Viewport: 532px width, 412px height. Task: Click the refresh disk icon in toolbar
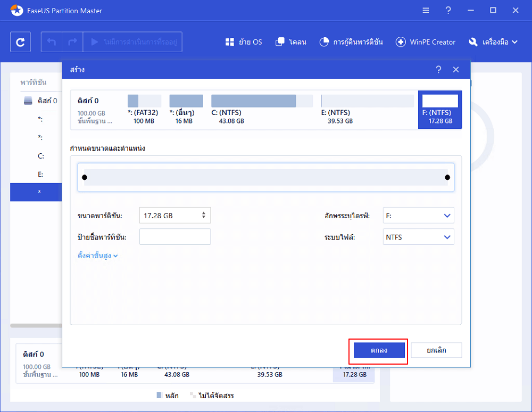tap(20, 42)
